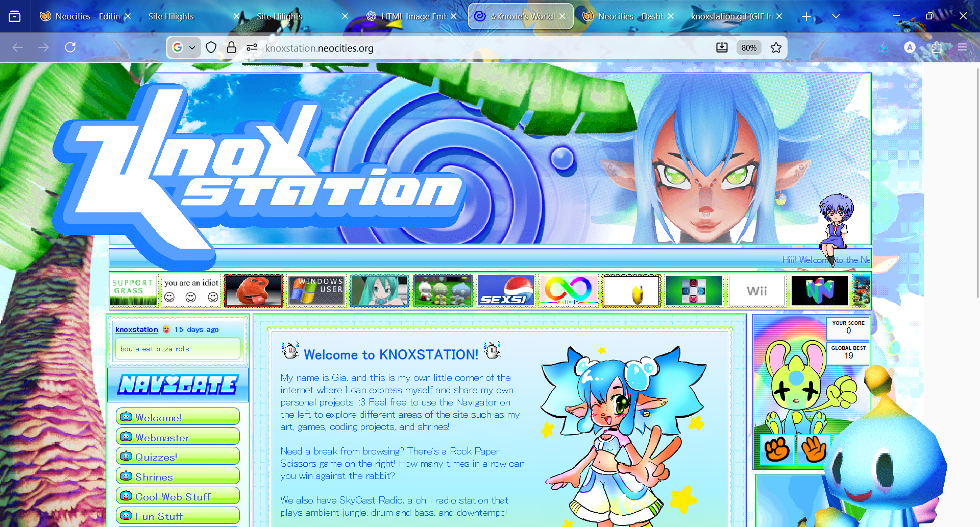Screen dimensions: 980x527
Task: Click the knoxstation profile link
Action: [x=136, y=329]
